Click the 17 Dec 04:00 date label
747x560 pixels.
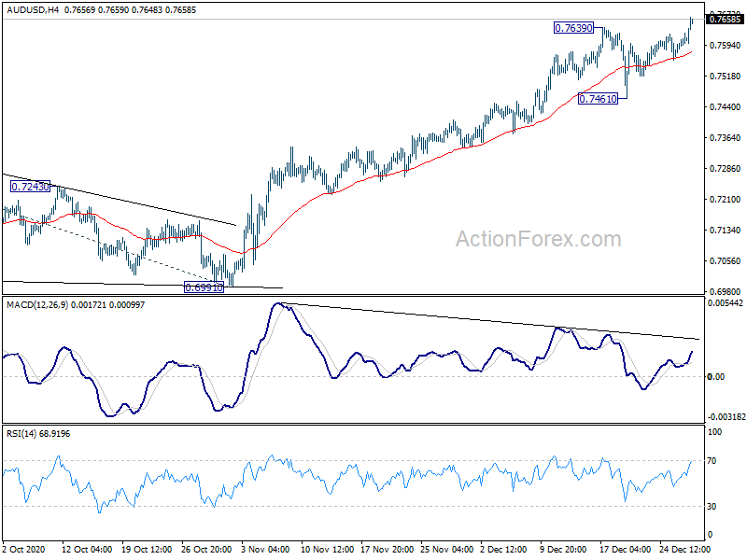point(625,549)
